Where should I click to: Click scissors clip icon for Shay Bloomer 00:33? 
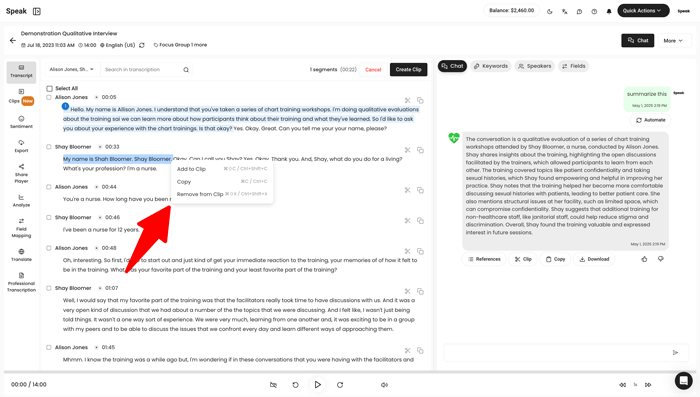tap(407, 150)
